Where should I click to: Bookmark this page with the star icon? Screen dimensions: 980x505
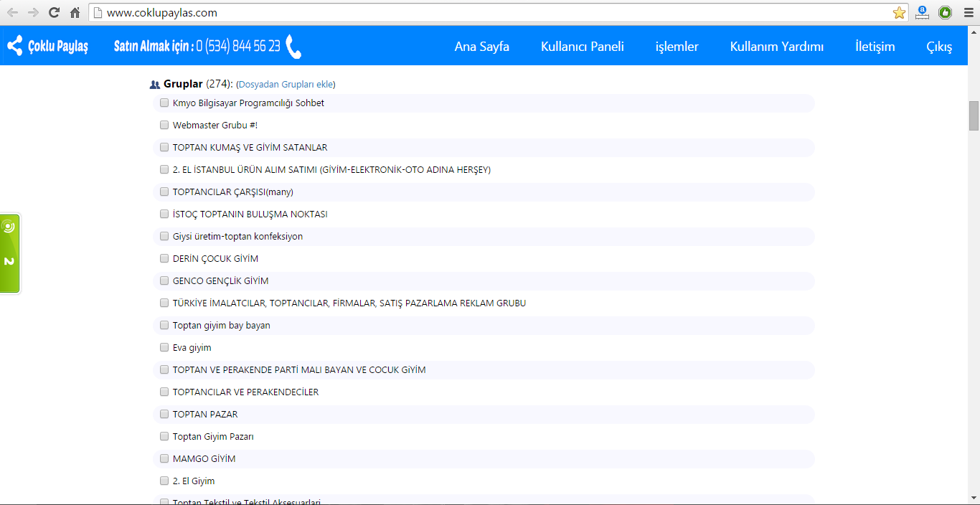coord(899,12)
